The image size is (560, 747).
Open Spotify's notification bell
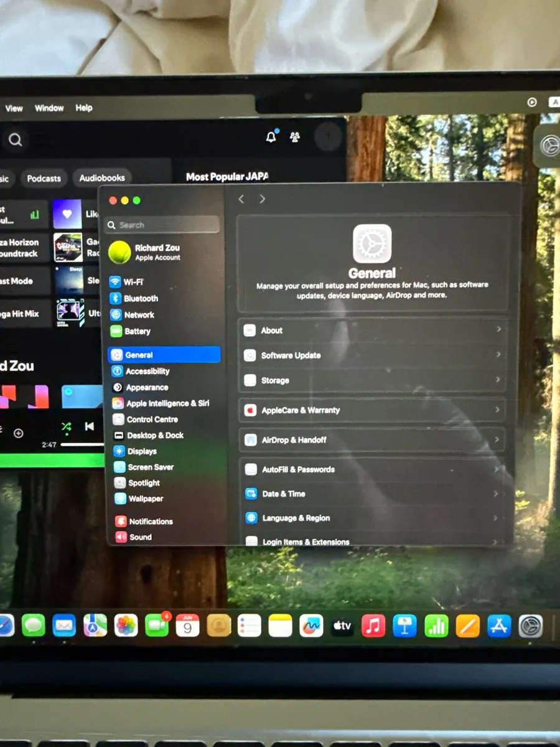(x=271, y=137)
